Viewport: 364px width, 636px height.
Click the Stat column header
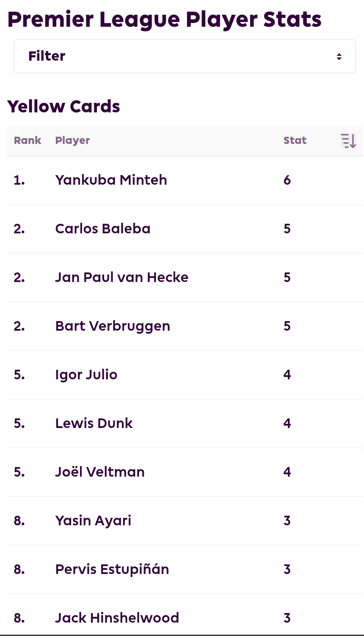pos(295,140)
